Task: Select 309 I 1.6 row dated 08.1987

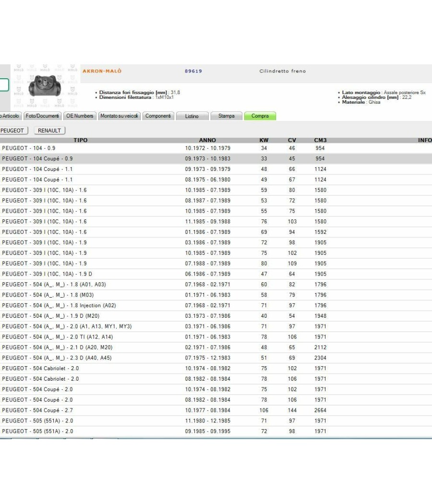Action: point(216,201)
